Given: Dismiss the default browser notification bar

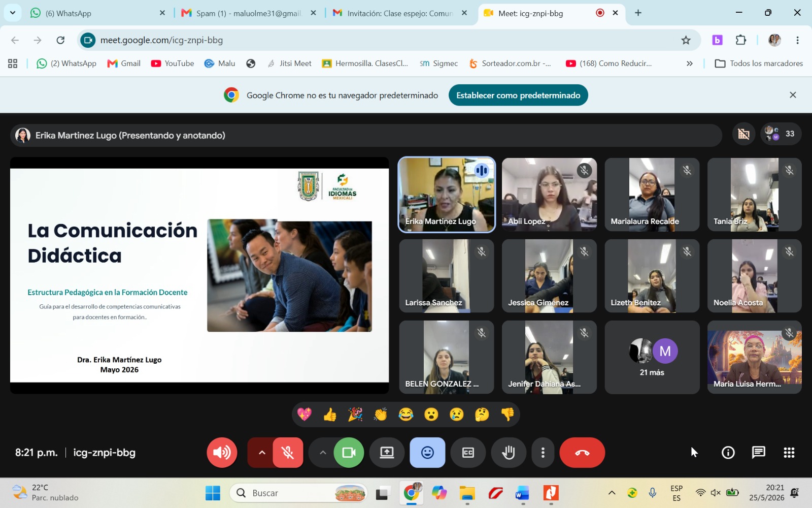Looking at the screenshot, I should [x=793, y=95].
